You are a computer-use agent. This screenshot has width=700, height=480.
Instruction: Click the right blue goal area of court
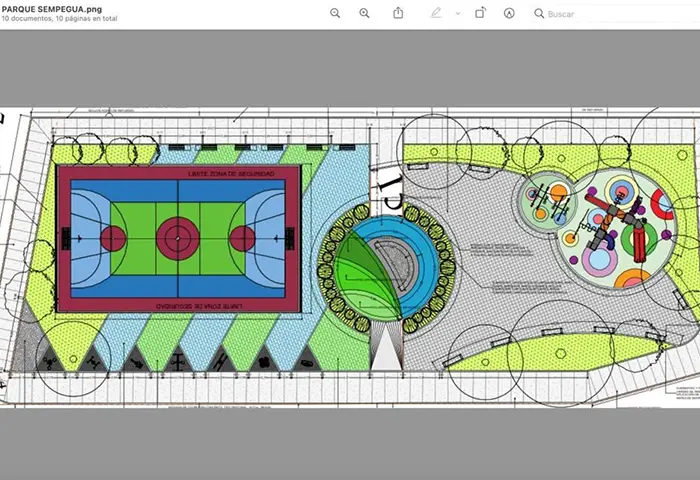(x=270, y=238)
